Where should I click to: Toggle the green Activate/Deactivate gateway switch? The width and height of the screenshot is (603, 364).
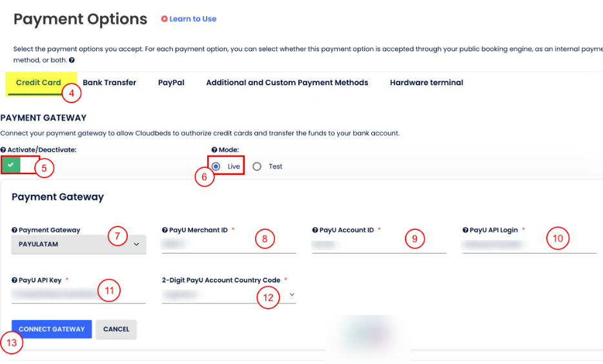tap(11, 165)
